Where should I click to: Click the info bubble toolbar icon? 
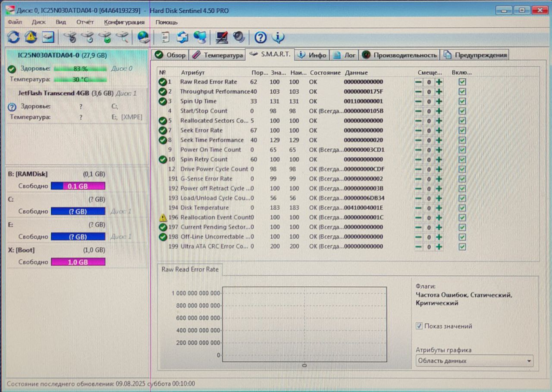click(278, 38)
